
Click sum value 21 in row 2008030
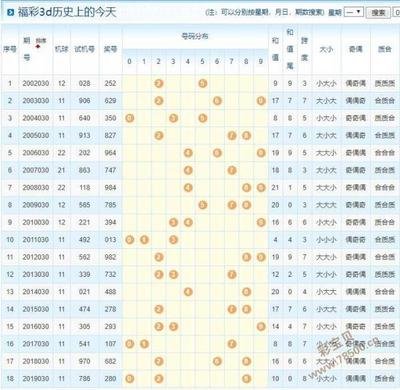tap(275, 188)
